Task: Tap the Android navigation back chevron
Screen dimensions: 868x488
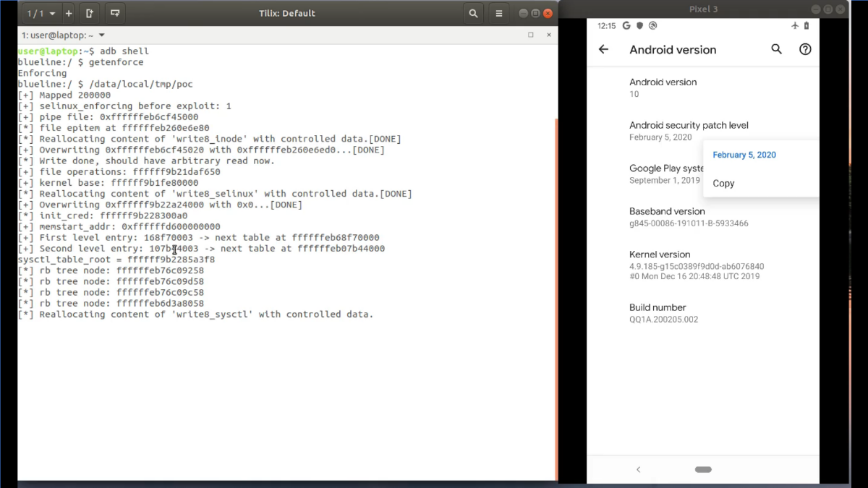Action: point(638,469)
